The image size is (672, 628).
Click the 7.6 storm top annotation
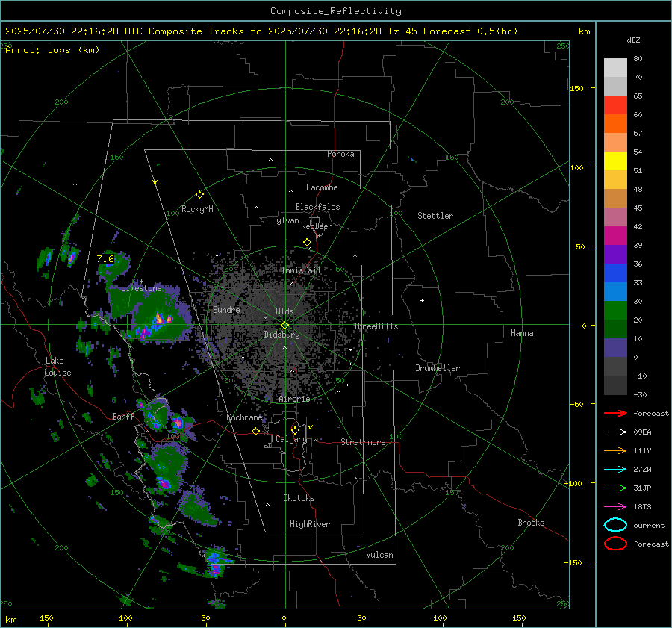point(105,258)
